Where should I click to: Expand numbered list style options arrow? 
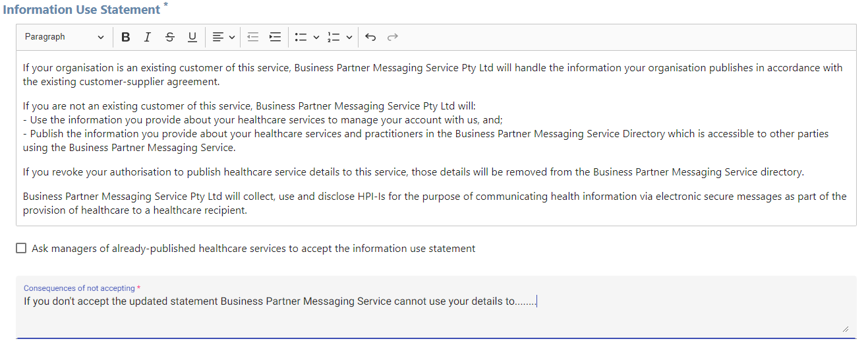pos(349,38)
